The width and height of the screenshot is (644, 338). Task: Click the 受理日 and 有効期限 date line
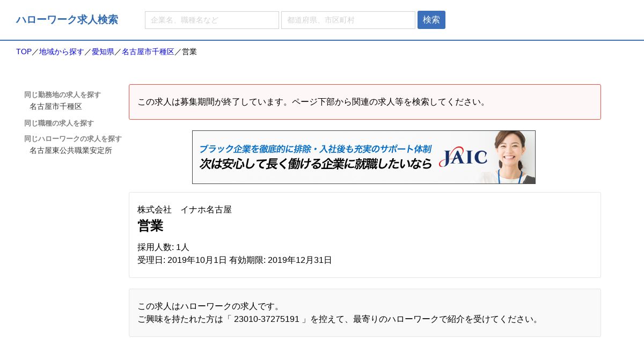pyautogui.click(x=235, y=260)
